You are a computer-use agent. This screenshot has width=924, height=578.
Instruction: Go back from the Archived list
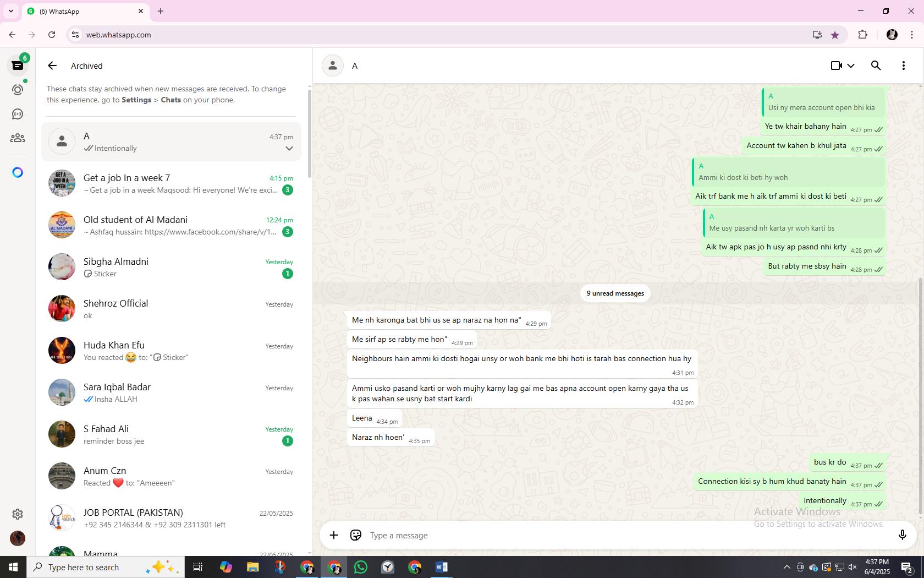pos(52,66)
